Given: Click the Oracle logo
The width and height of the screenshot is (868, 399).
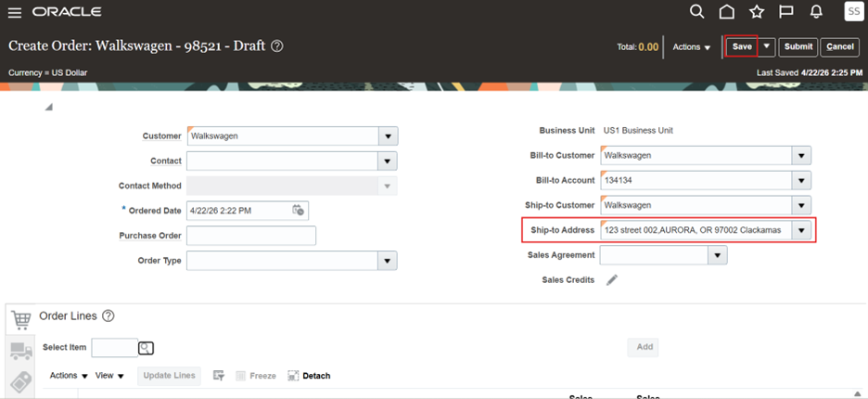Looking at the screenshot, I should (x=67, y=12).
